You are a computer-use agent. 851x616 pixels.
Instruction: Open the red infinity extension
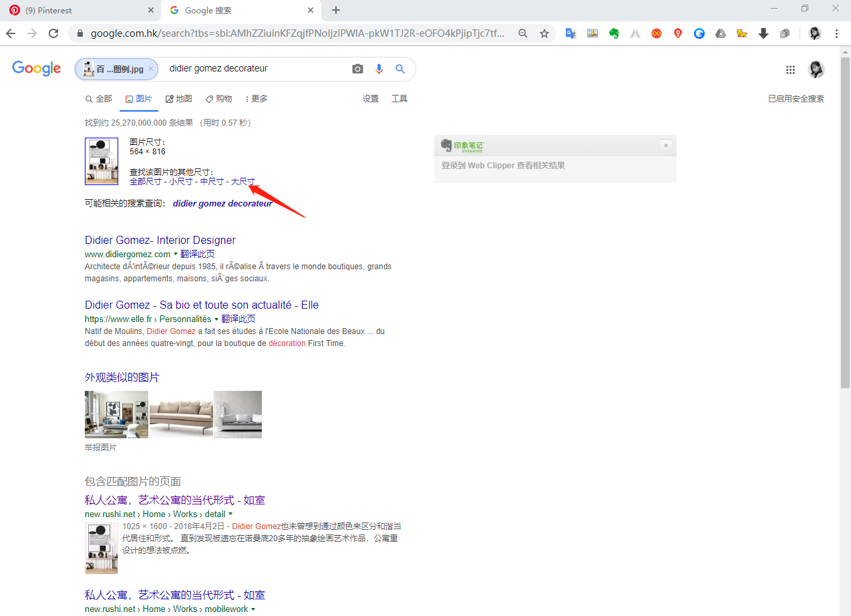(657, 33)
